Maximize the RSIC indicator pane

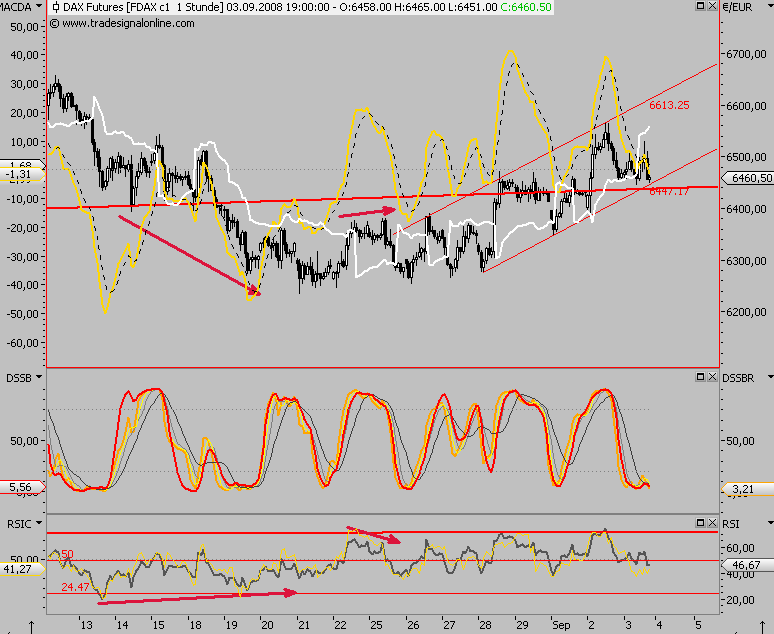pos(700,522)
